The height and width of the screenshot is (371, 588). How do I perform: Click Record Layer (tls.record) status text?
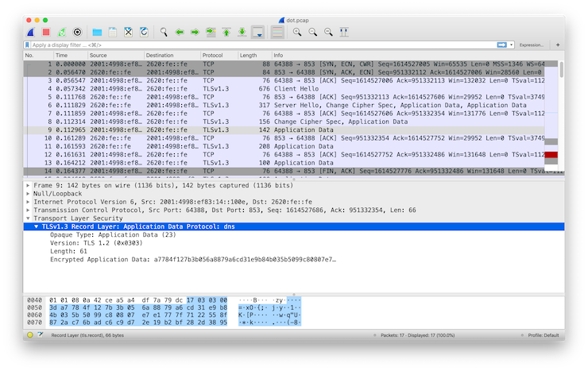point(87,335)
